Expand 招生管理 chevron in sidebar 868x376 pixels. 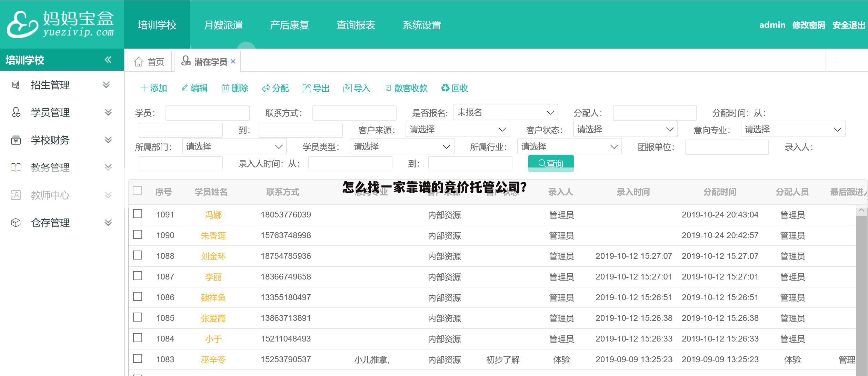coord(106,85)
